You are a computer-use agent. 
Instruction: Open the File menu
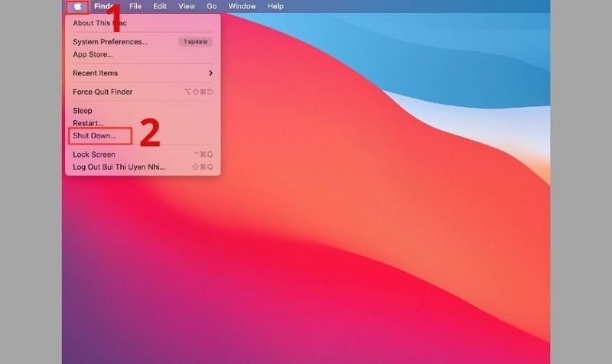click(x=135, y=6)
